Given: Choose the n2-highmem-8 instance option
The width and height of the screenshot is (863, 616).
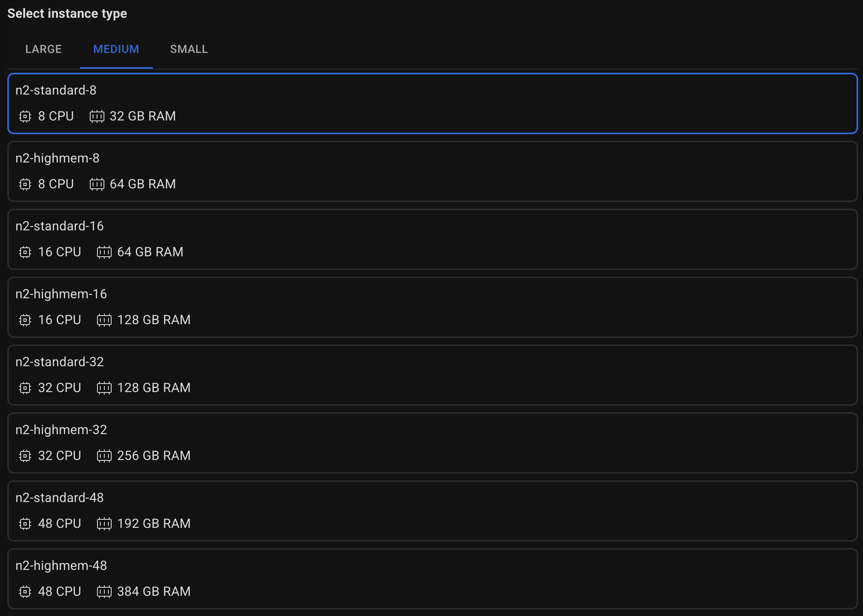Looking at the screenshot, I should tap(432, 171).
